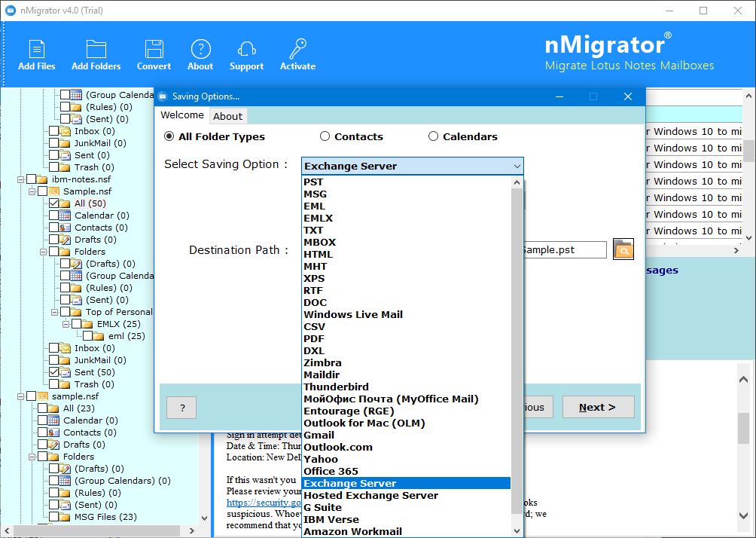
Task: Click the MSG Files (23) folder icon
Action: (x=65, y=517)
